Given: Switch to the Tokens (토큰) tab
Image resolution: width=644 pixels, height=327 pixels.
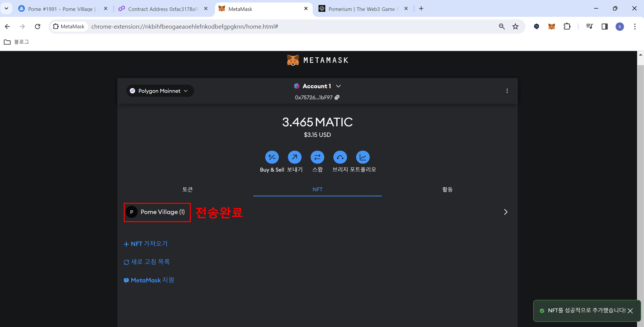Looking at the screenshot, I should coord(187,189).
